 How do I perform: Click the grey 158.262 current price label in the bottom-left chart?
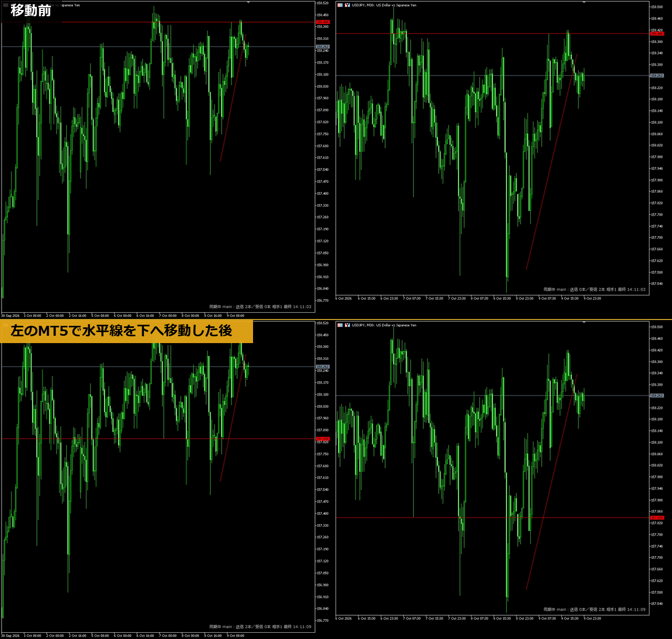[x=322, y=367]
